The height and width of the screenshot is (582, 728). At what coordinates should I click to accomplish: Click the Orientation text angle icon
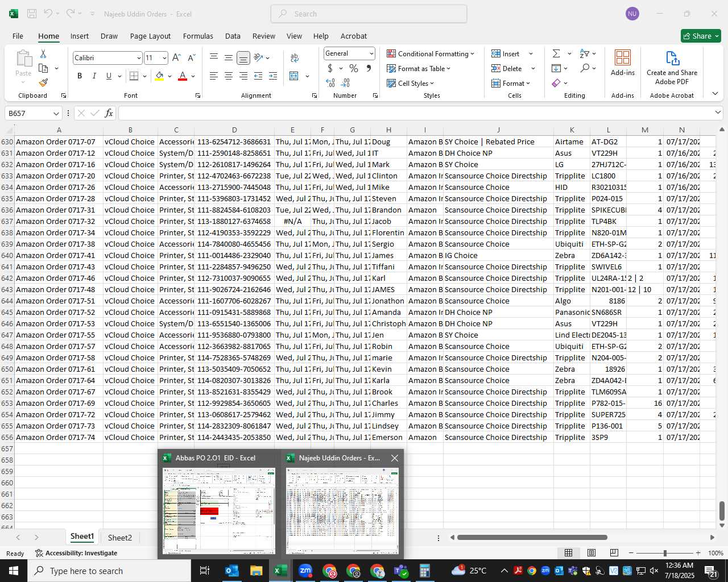tap(258, 57)
